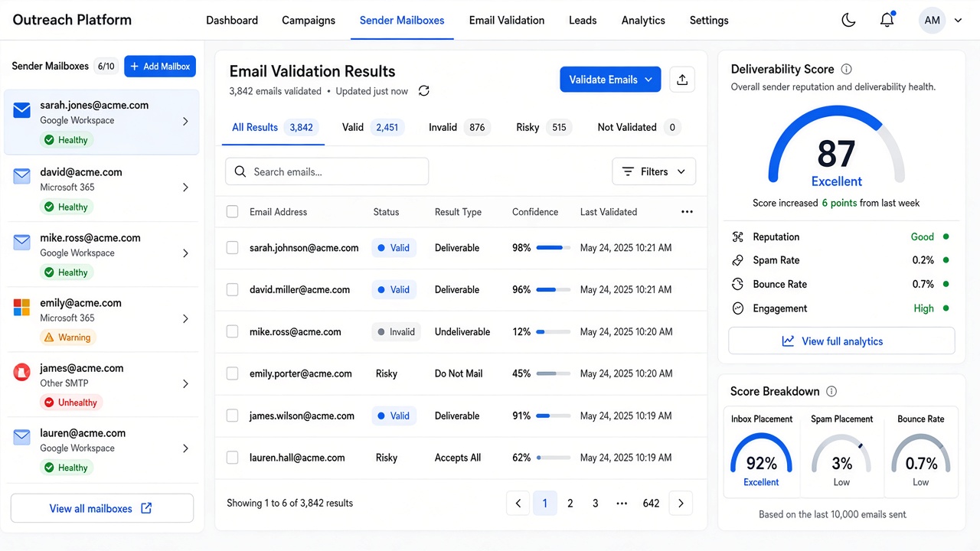The width and height of the screenshot is (980, 551).
Task: Expand mike.ross@acme.com mailbox chevron
Action: pyautogui.click(x=185, y=253)
